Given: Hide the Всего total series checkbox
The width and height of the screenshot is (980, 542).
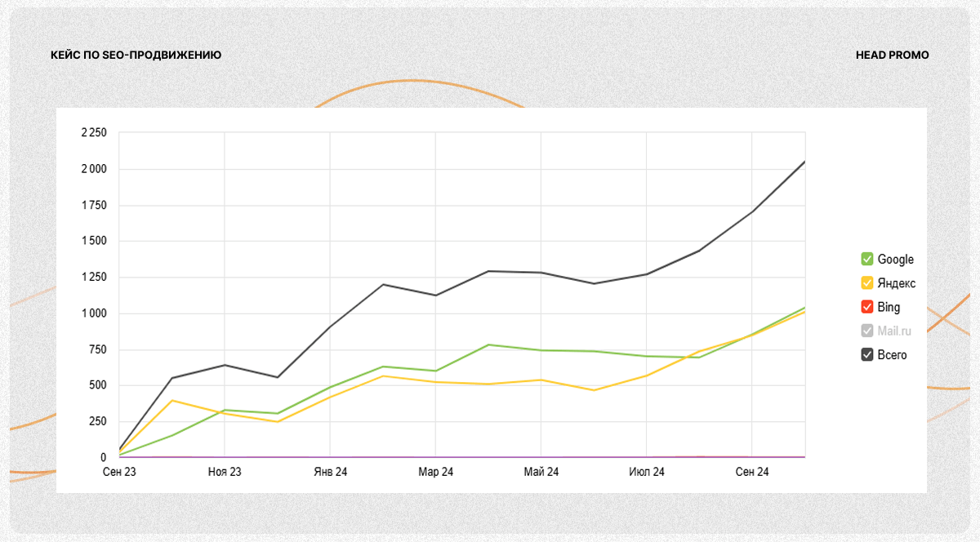Looking at the screenshot, I should (x=867, y=355).
